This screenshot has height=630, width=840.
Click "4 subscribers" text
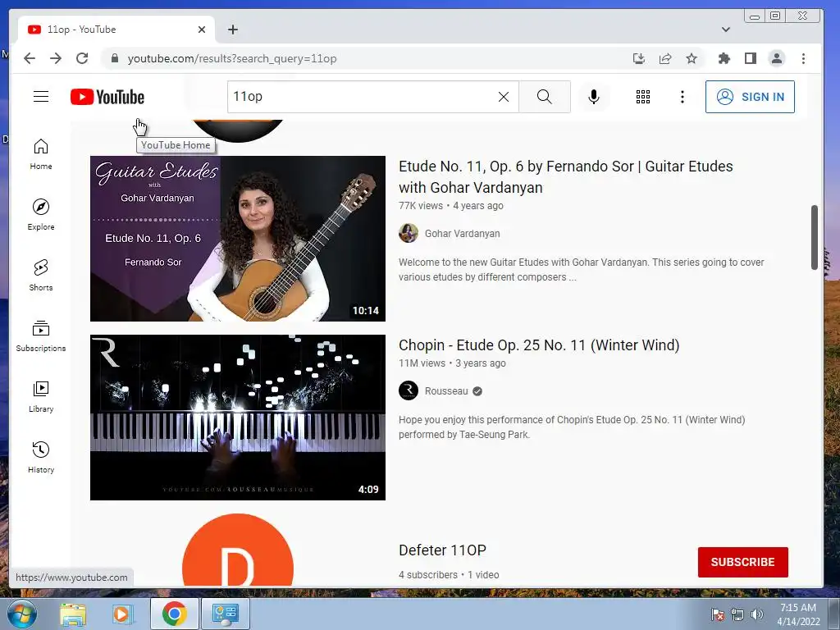428,575
